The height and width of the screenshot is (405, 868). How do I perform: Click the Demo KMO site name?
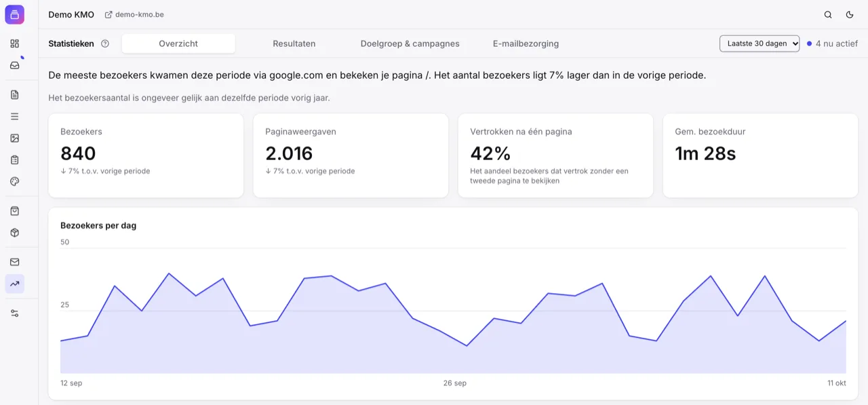(71, 14)
